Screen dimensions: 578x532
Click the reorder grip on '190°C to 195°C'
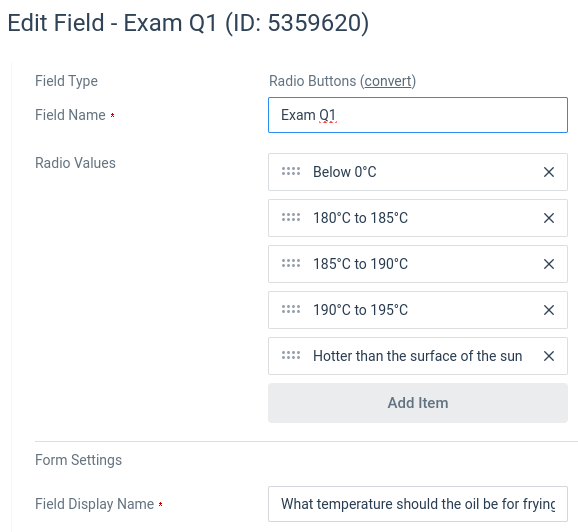[x=291, y=310]
